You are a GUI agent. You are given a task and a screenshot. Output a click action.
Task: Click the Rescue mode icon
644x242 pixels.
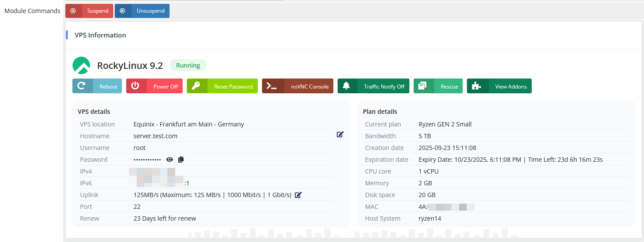click(422, 86)
